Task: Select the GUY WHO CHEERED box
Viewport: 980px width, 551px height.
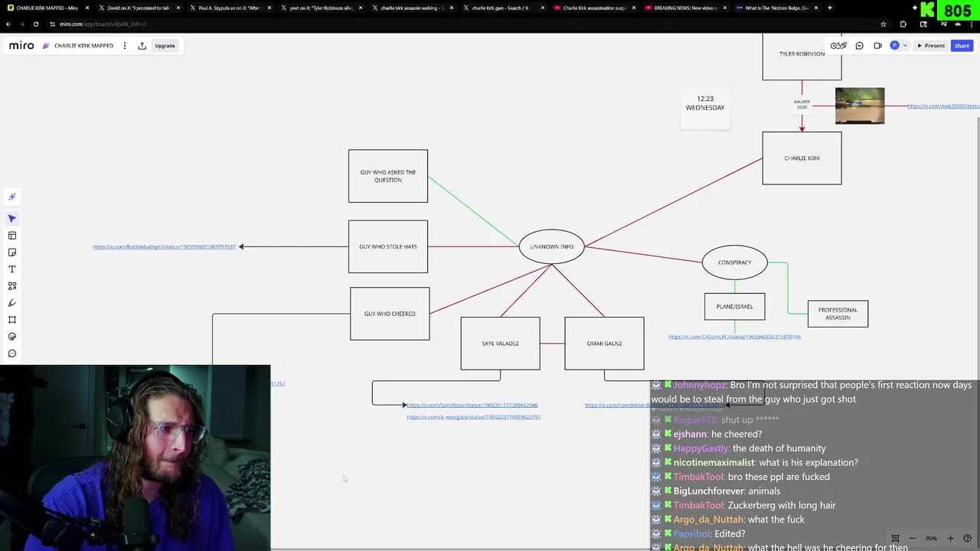Action: click(390, 314)
